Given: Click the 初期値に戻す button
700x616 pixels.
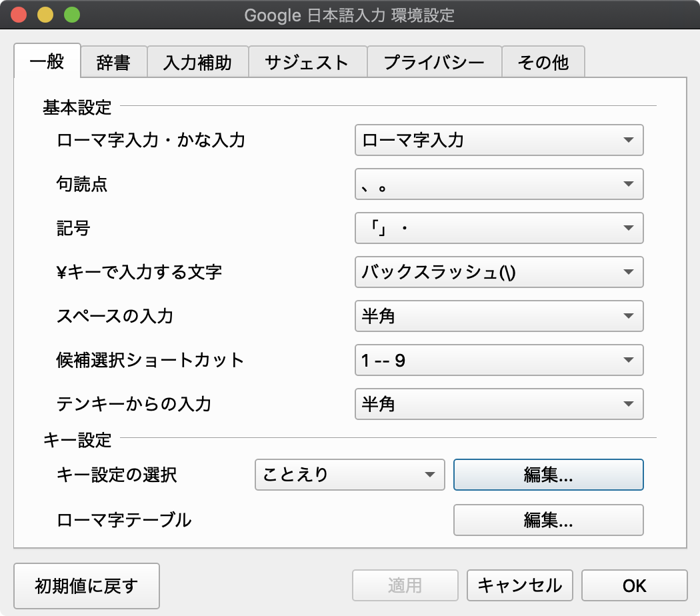Looking at the screenshot, I should coord(87,585).
